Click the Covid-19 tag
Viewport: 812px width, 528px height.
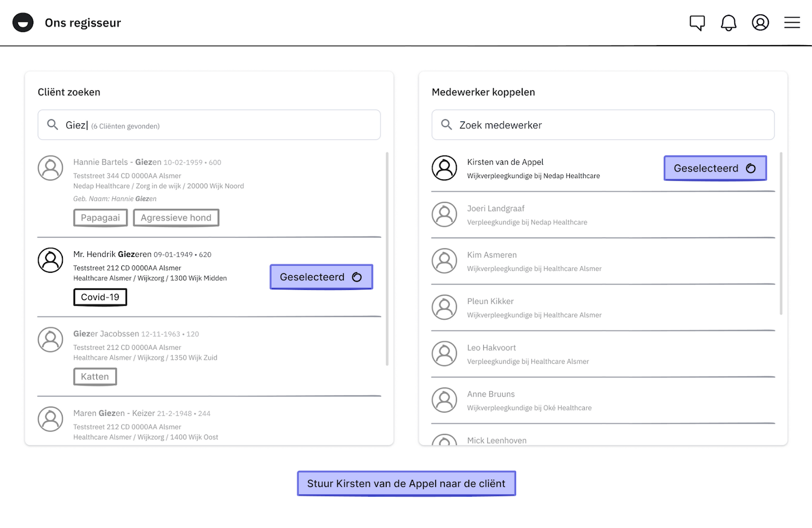100,298
